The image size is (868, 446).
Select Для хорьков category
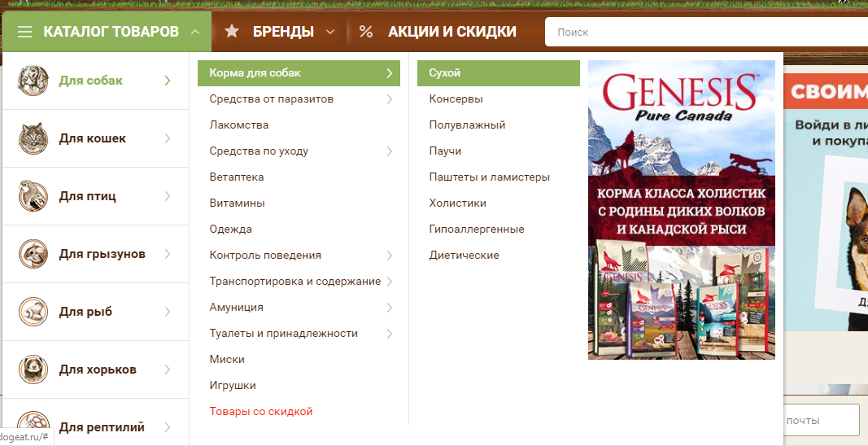pyautogui.click(x=95, y=369)
